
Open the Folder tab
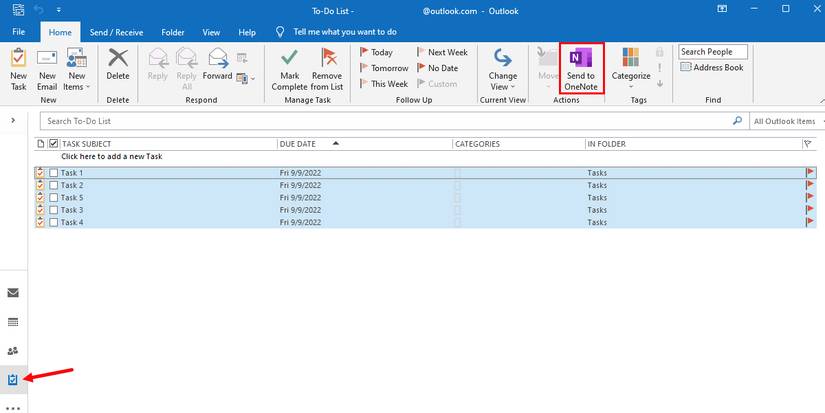pyautogui.click(x=173, y=32)
